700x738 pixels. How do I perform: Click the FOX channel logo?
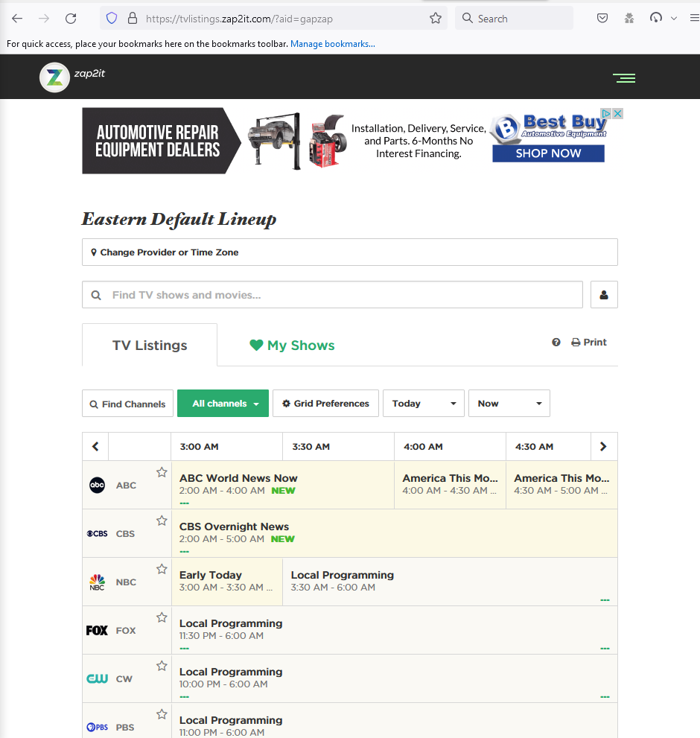coord(97,631)
